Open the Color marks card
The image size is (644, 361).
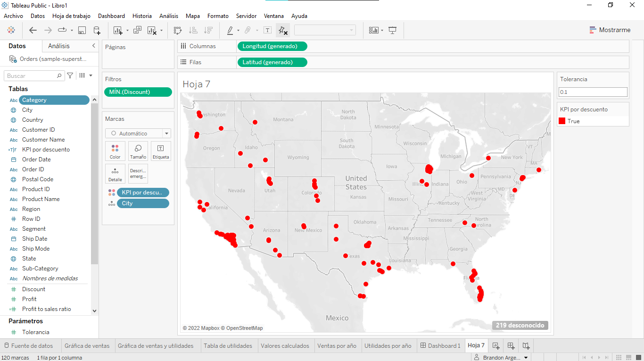coord(115,151)
